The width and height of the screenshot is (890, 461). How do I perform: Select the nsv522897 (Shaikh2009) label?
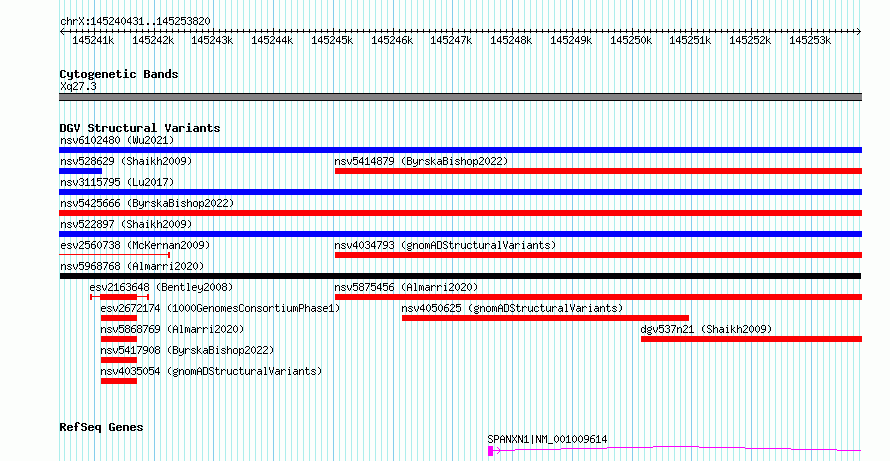coord(126,224)
